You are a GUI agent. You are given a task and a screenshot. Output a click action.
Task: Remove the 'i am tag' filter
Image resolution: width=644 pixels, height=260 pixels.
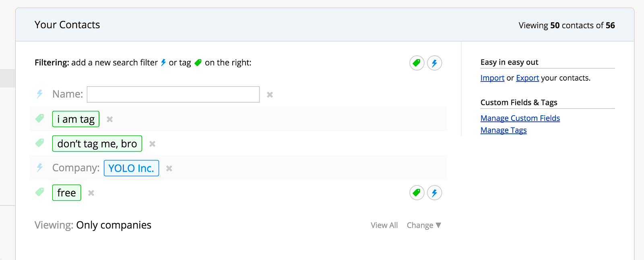click(x=109, y=119)
